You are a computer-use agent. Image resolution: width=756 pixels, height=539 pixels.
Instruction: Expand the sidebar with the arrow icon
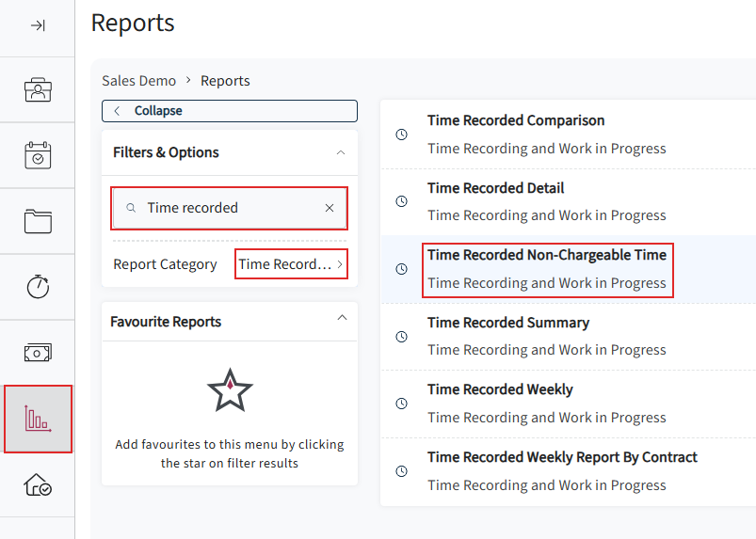pyautogui.click(x=38, y=25)
